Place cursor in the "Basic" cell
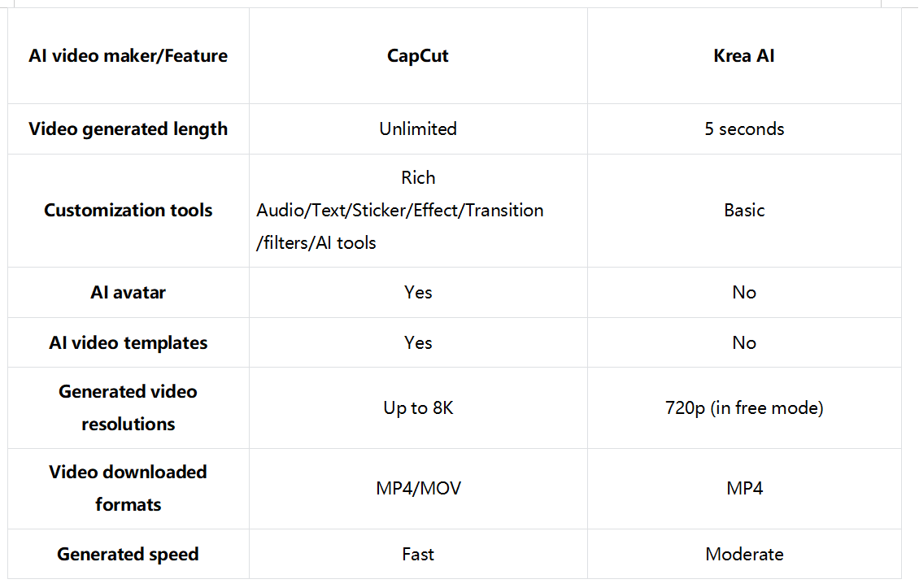The image size is (919, 588). 744,211
